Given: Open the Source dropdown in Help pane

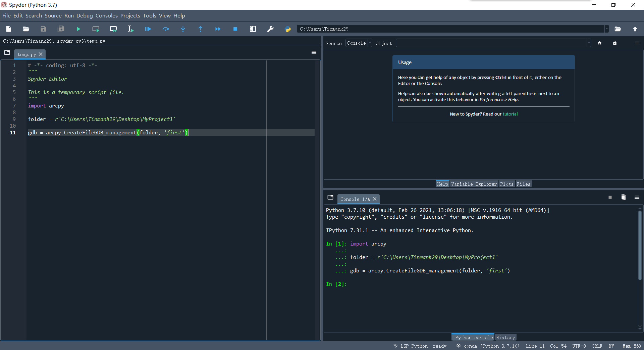Looking at the screenshot, I should tap(370, 43).
